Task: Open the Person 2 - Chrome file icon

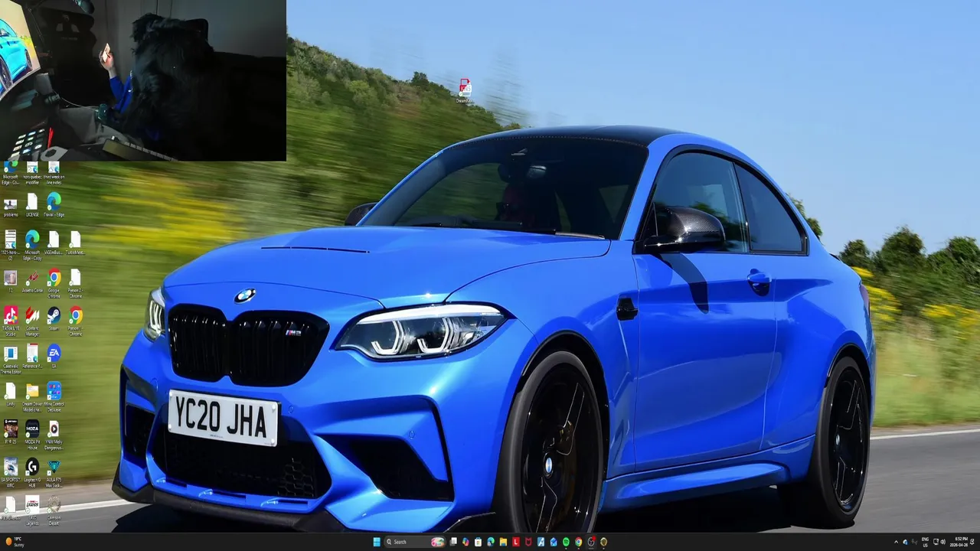Action: (x=75, y=282)
